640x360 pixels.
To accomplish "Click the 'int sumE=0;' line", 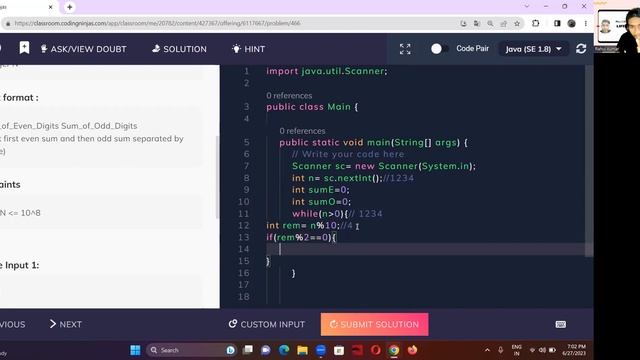I will [321, 190].
